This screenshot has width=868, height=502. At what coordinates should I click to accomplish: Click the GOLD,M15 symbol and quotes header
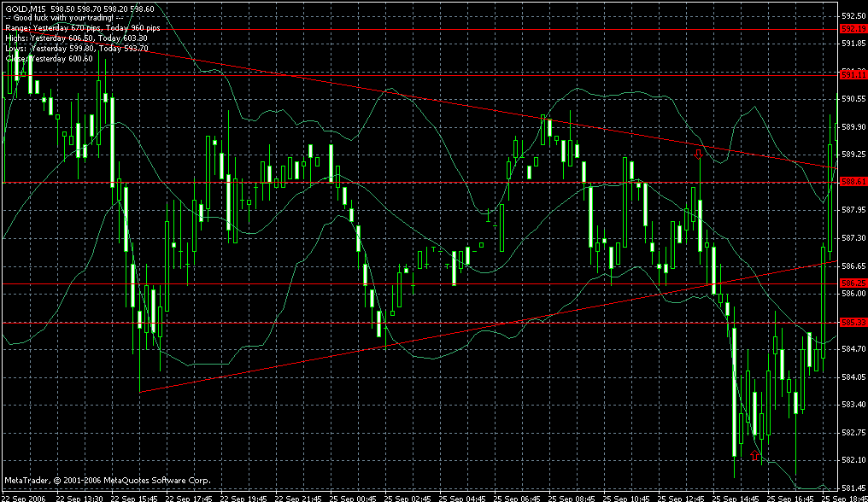[79, 9]
